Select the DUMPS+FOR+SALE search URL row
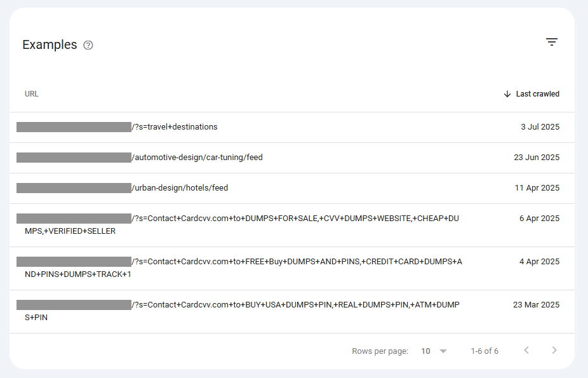Image resolution: width=588 pixels, height=378 pixels. pyautogui.click(x=291, y=226)
